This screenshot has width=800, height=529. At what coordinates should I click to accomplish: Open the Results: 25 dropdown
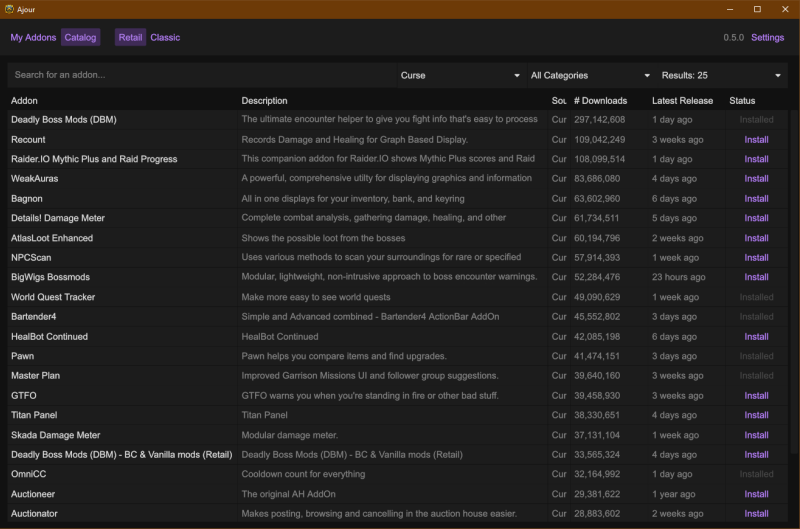[721, 75]
